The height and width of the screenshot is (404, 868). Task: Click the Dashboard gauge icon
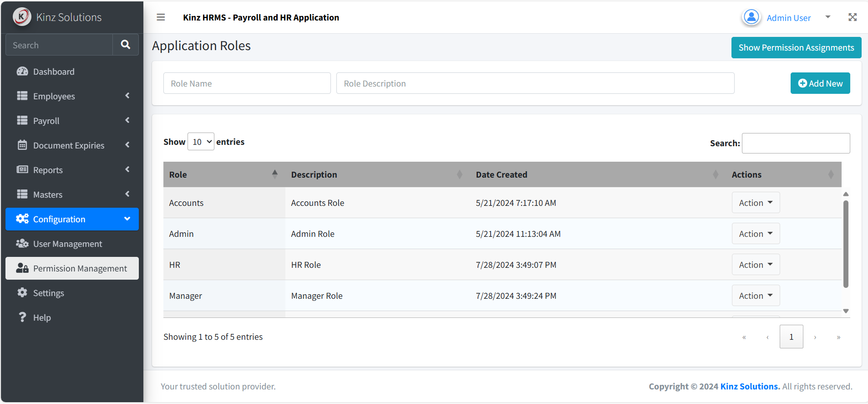coord(22,72)
